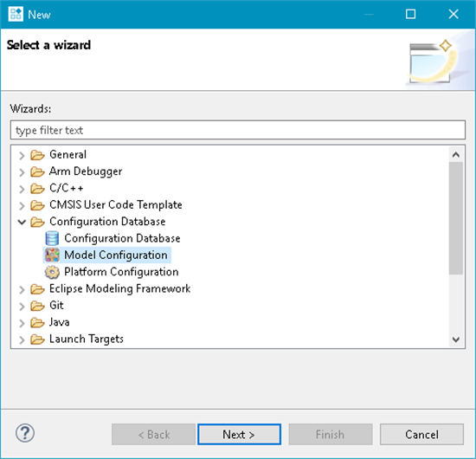The width and height of the screenshot is (476, 459).
Task: Click the Platform Configuration gear icon
Action: point(52,272)
